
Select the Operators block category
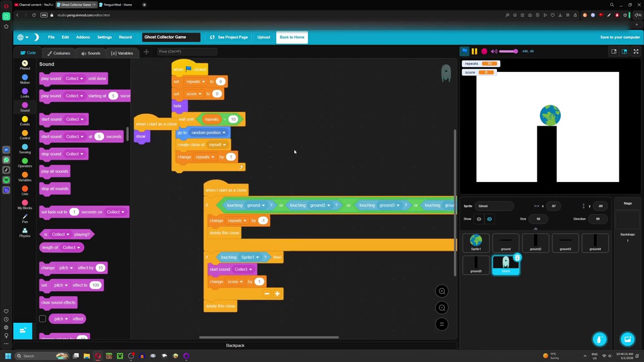[25, 163]
